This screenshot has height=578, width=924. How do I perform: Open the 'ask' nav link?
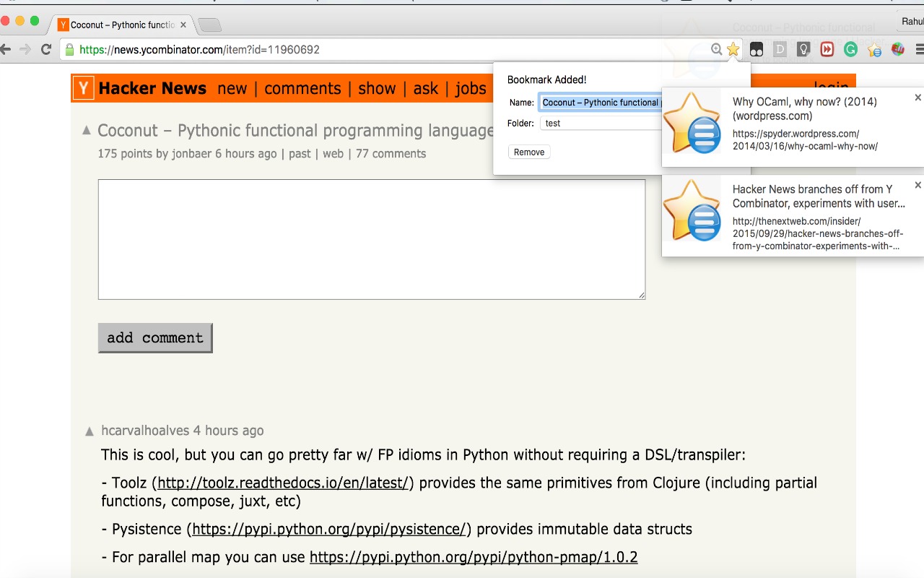tap(426, 88)
